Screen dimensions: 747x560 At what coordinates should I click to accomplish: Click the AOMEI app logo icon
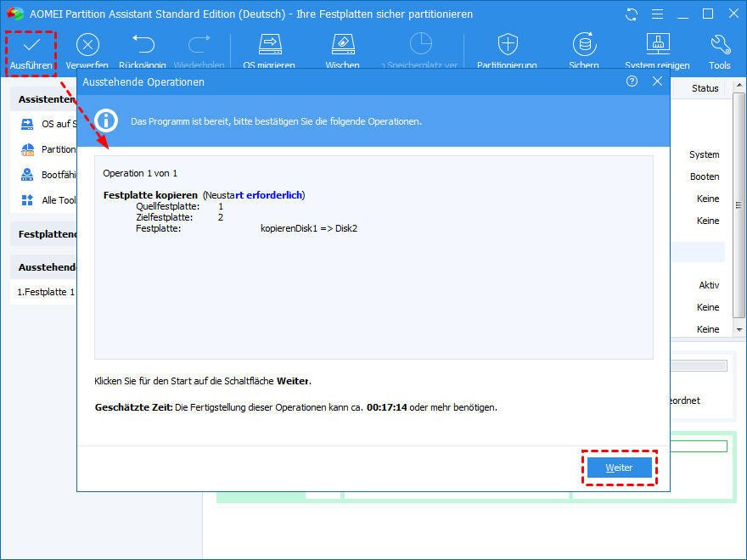coord(14,14)
